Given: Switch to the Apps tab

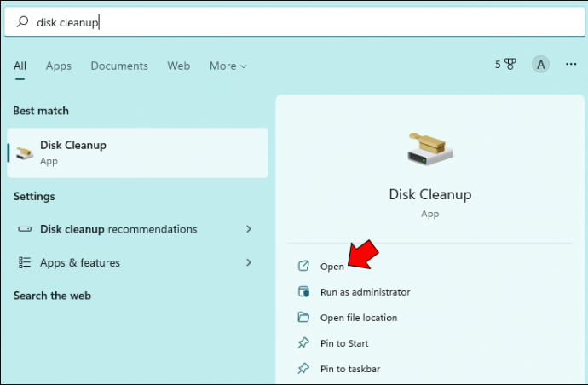Looking at the screenshot, I should tap(59, 66).
